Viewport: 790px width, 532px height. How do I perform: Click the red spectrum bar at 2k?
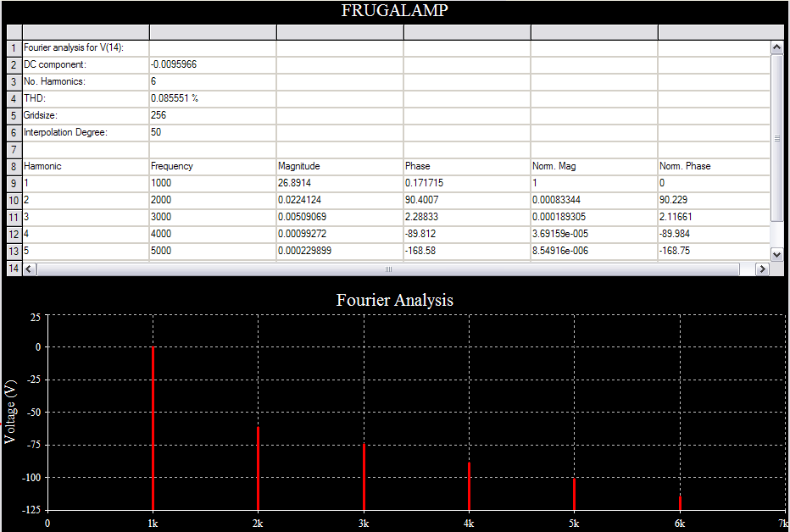click(x=258, y=468)
